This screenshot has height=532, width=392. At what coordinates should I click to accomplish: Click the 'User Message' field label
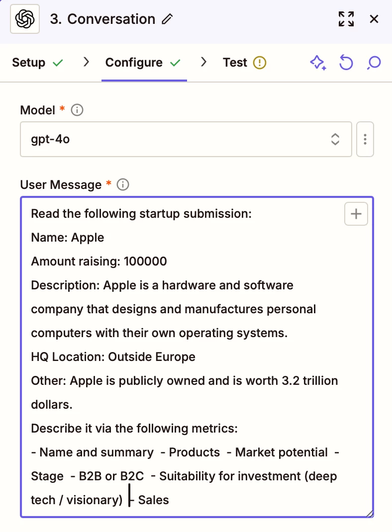(61, 184)
